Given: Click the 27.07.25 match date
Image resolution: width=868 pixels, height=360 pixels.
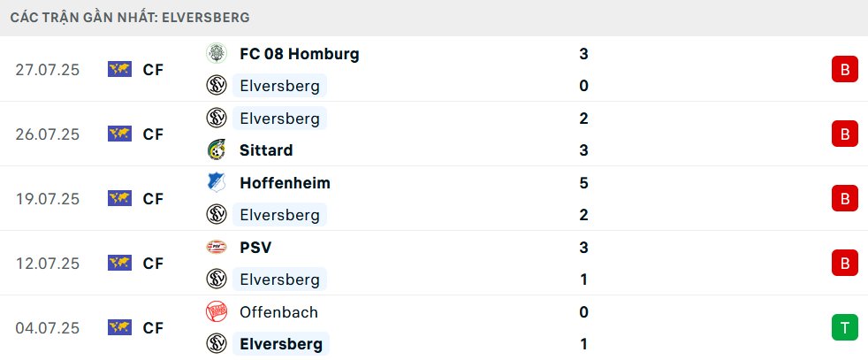Looking at the screenshot, I should click(x=48, y=70).
